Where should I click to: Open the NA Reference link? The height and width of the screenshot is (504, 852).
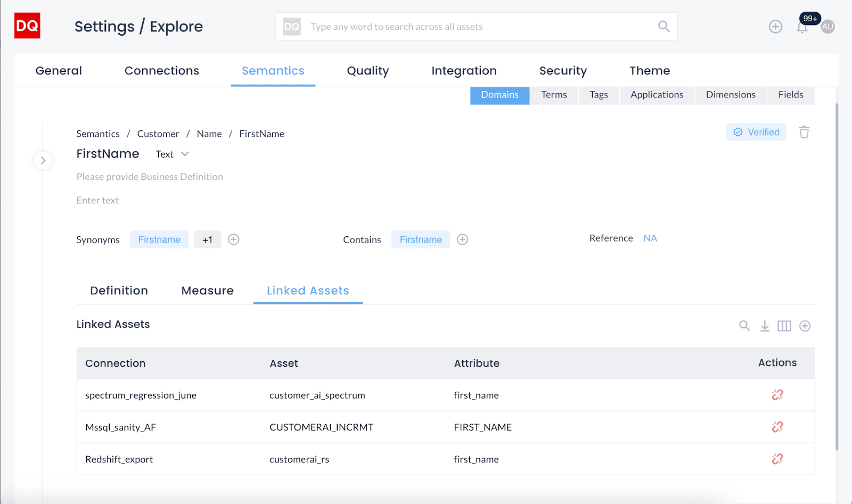(x=650, y=238)
